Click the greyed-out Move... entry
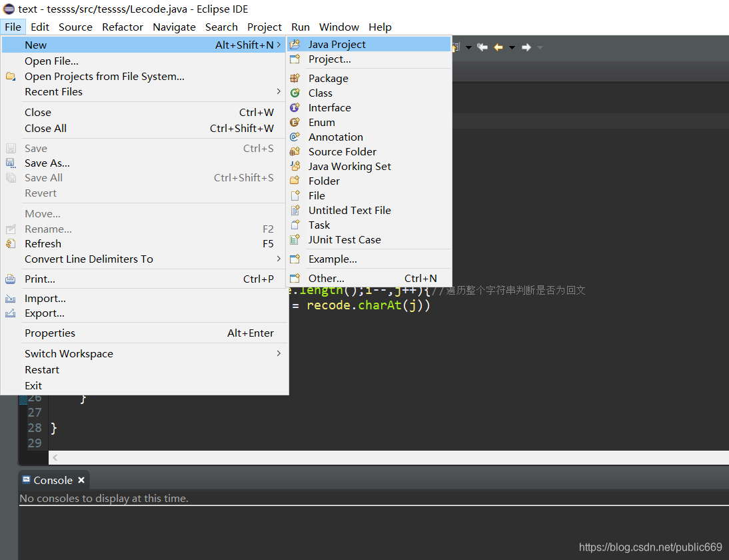The image size is (729, 560). (144, 214)
